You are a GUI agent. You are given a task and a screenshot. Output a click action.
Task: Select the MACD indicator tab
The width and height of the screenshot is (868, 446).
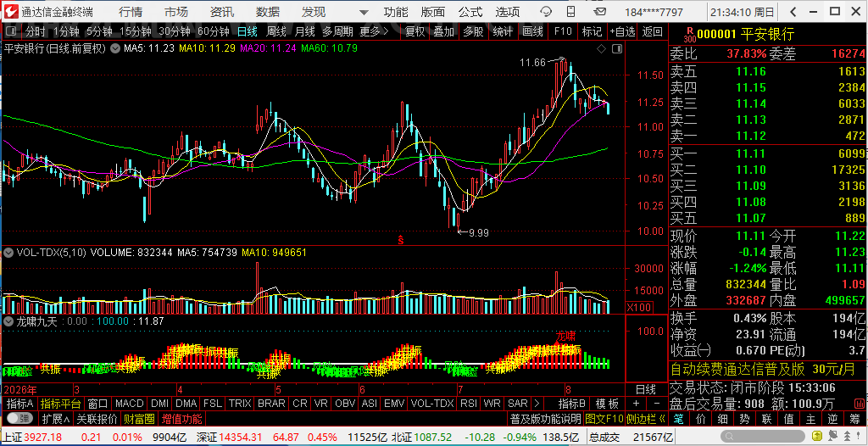tap(130, 404)
